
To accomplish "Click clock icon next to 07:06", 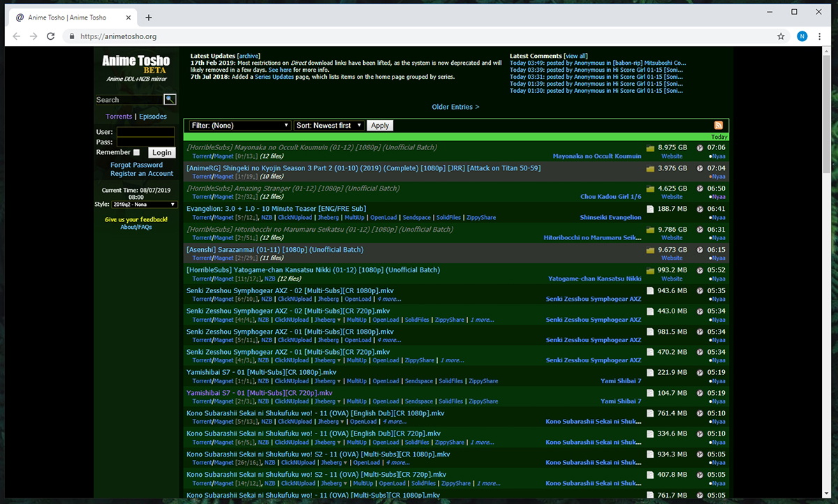I will [700, 148].
